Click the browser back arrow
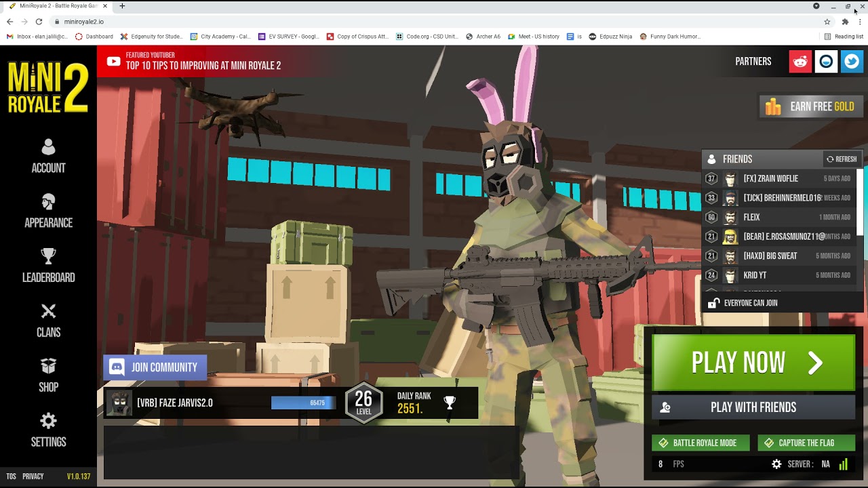This screenshot has height=488, width=868. (x=9, y=22)
